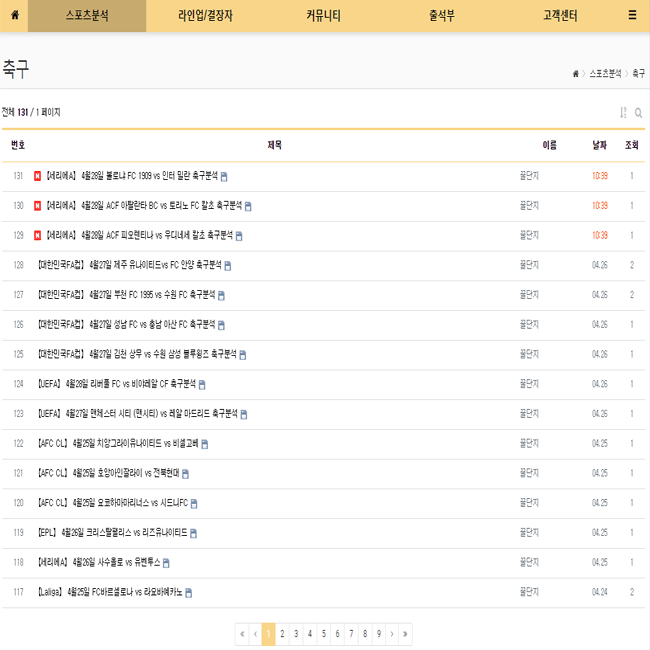Open the 스포츠분석 menu tab
This screenshot has height=650, width=650.
[87, 16]
